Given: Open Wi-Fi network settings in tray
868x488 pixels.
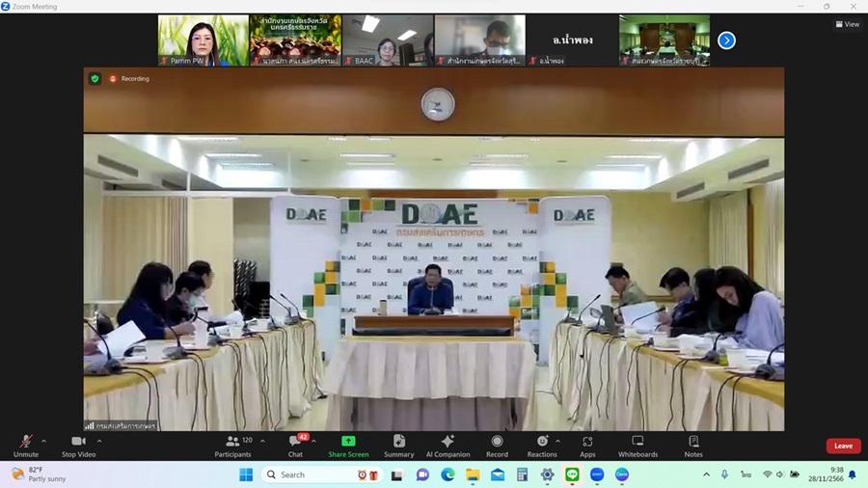Looking at the screenshot, I should (768, 474).
